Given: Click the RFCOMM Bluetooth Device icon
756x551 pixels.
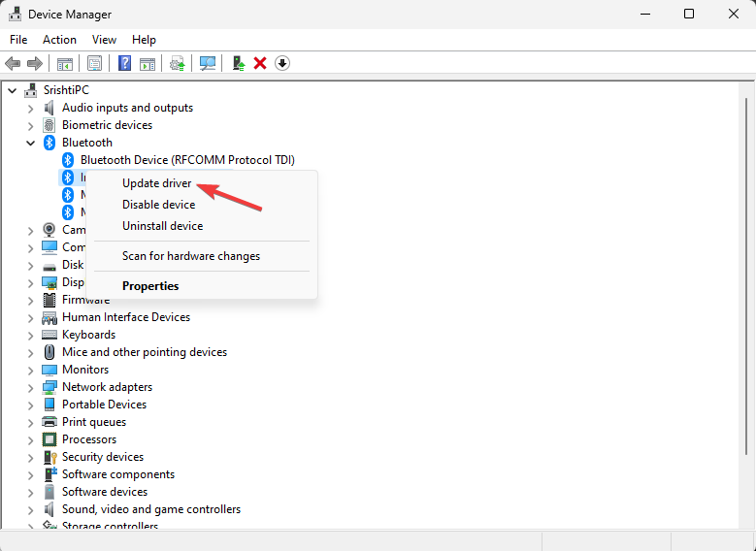Looking at the screenshot, I should click(68, 159).
